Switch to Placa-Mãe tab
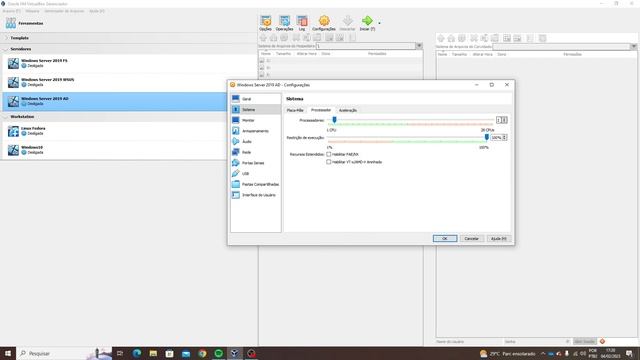Screen dimensions: 640x360 click(295, 110)
